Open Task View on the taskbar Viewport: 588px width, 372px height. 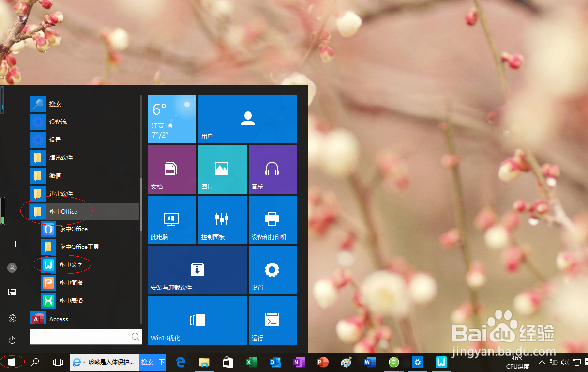tap(58, 362)
